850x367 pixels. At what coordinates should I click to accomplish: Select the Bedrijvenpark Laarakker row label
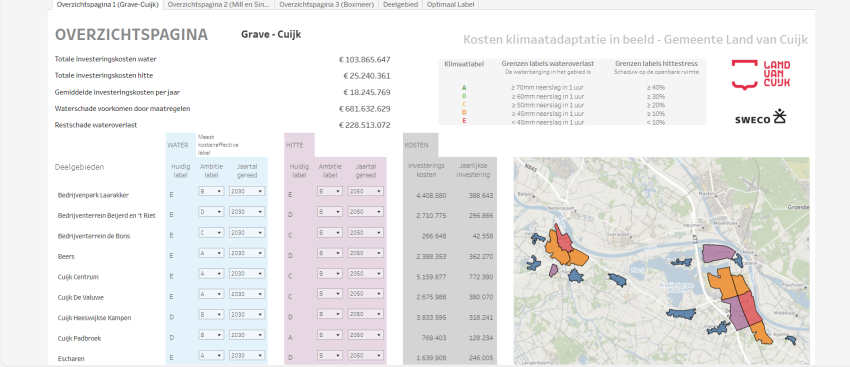[x=93, y=195]
